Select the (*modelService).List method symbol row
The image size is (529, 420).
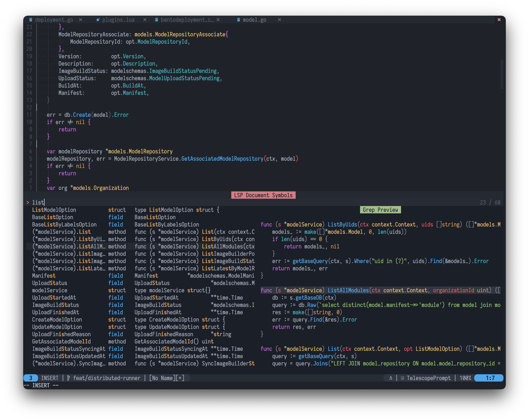tap(141, 232)
